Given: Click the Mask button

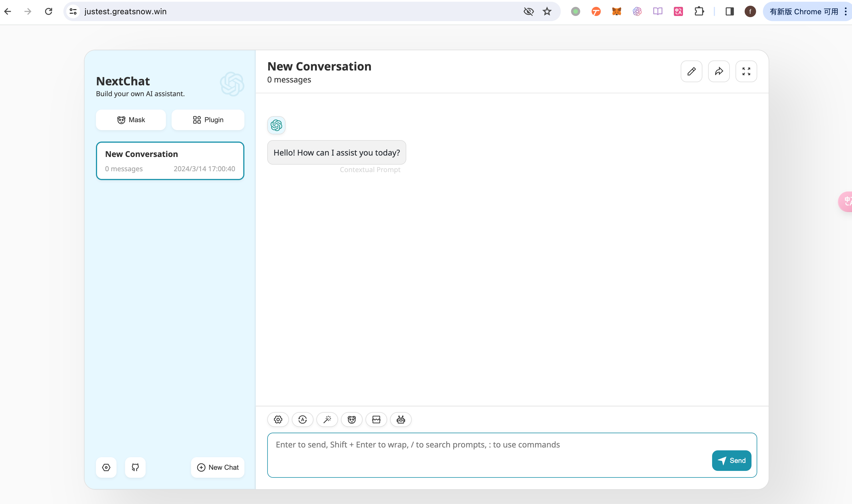Looking at the screenshot, I should [x=131, y=120].
